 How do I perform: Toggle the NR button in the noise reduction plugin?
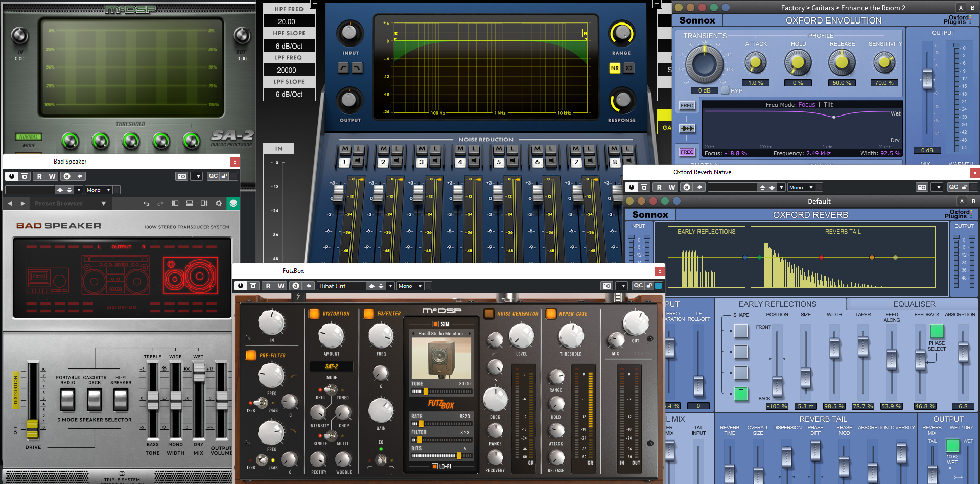coord(615,68)
